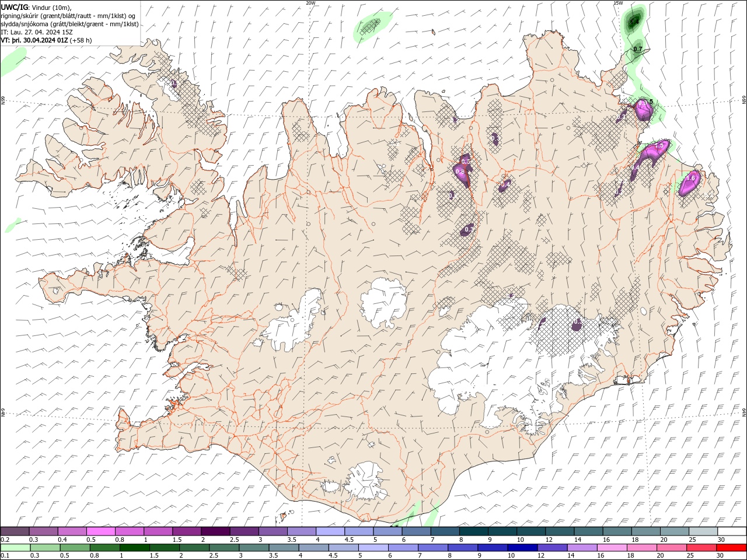Click the dark teal snow swatch between 8 and 9

[x=474, y=531]
